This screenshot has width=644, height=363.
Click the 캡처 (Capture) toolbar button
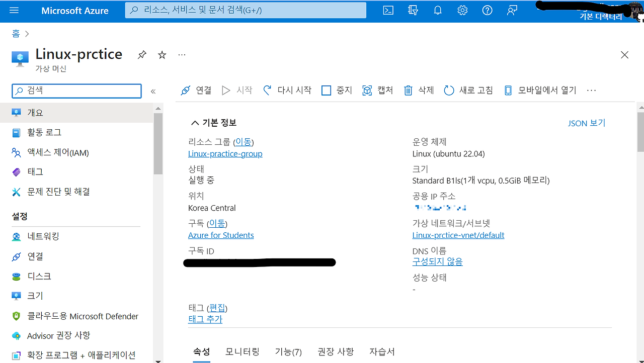click(378, 90)
